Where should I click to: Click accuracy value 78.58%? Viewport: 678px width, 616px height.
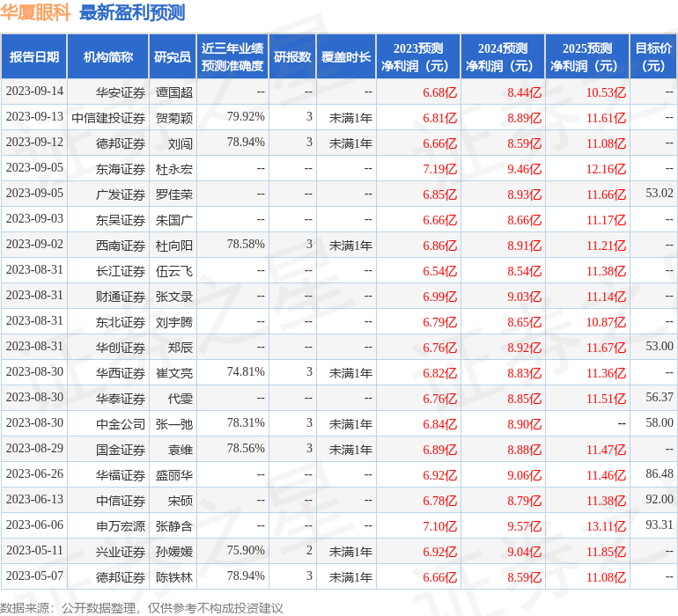(x=246, y=245)
